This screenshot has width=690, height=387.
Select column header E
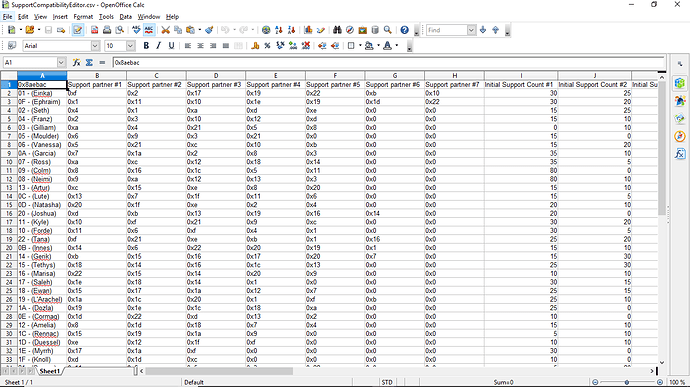(275, 76)
